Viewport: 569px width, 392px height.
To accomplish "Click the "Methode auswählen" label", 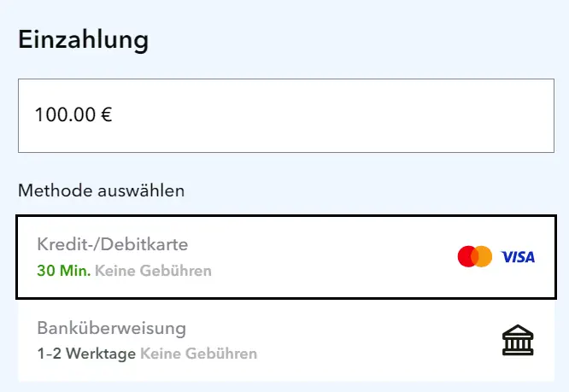I will click(101, 190).
